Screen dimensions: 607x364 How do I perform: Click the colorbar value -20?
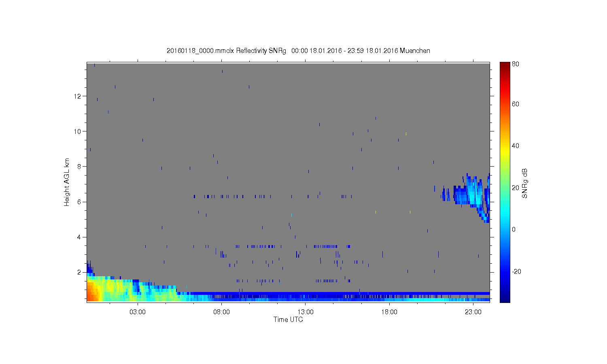pyautogui.click(x=516, y=271)
